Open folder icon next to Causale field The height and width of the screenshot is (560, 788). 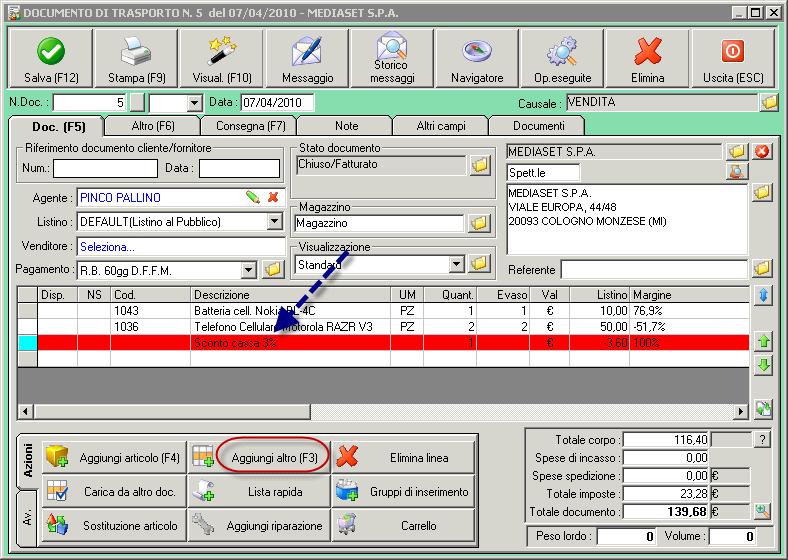click(769, 103)
